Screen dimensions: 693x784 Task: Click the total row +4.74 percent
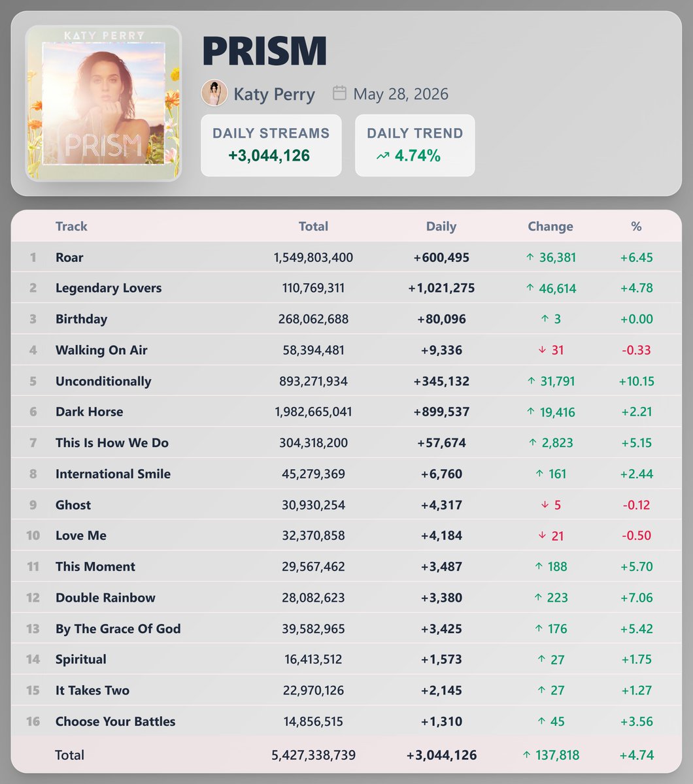[x=636, y=755]
